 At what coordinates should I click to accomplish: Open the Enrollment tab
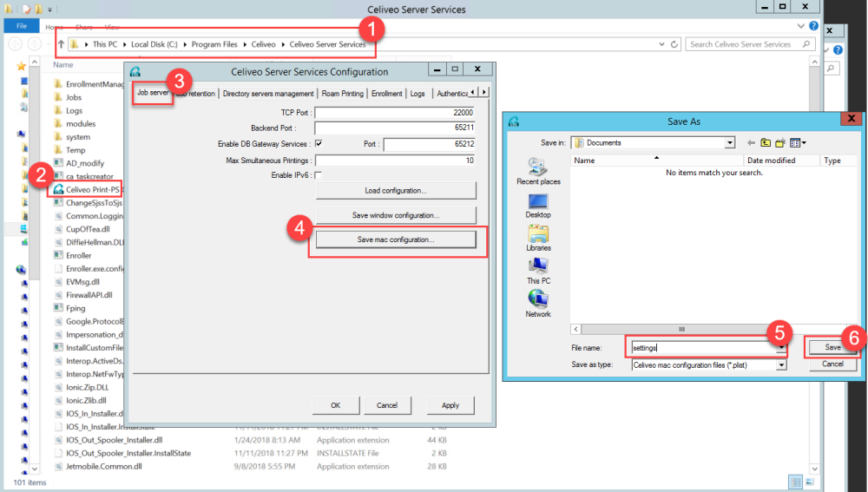[386, 94]
